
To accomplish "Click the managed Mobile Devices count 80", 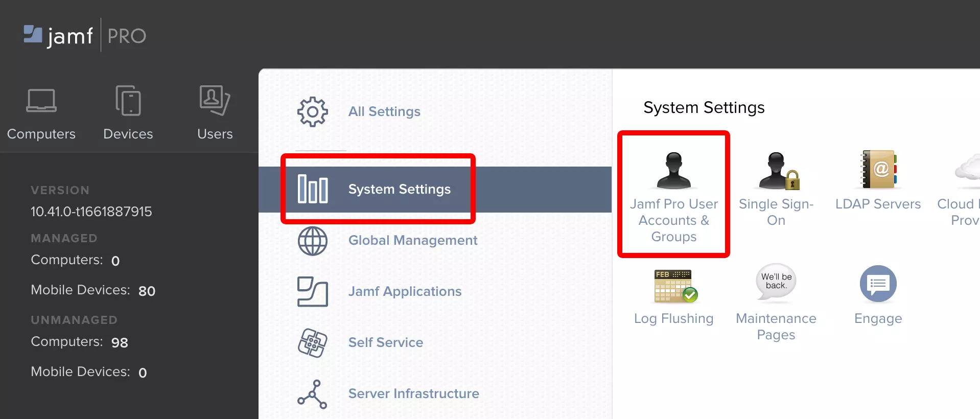I will tap(147, 291).
